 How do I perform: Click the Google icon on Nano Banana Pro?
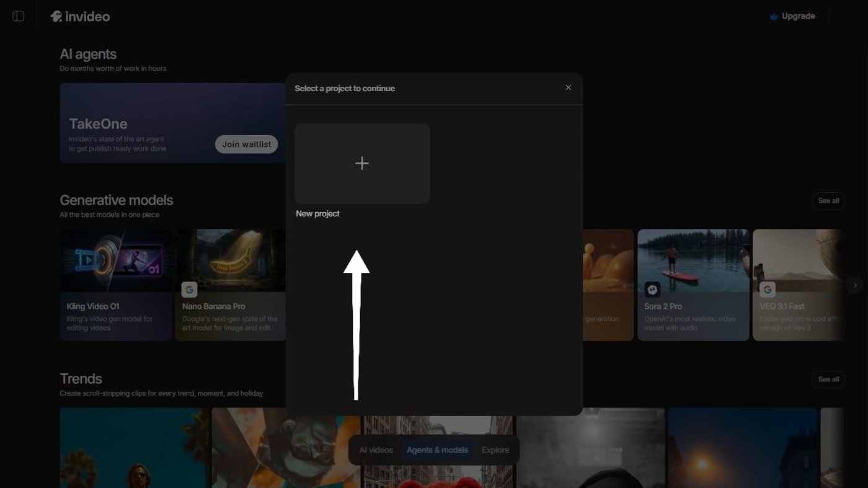tap(190, 290)
